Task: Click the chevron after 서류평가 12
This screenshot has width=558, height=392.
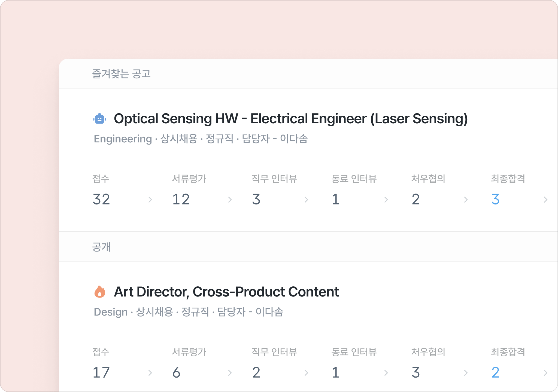Action: (x=230, y=200)
